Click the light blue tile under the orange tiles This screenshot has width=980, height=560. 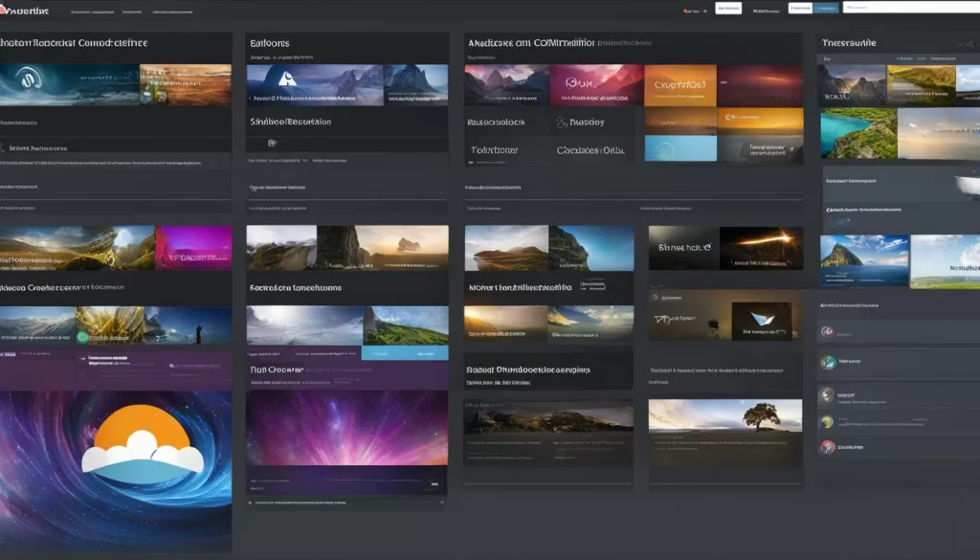680,148
